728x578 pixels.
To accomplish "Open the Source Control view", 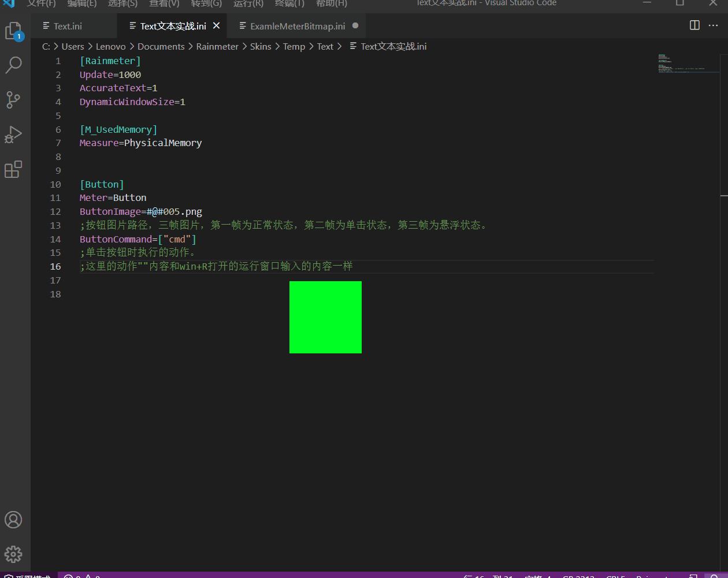I will click(14, 99).
